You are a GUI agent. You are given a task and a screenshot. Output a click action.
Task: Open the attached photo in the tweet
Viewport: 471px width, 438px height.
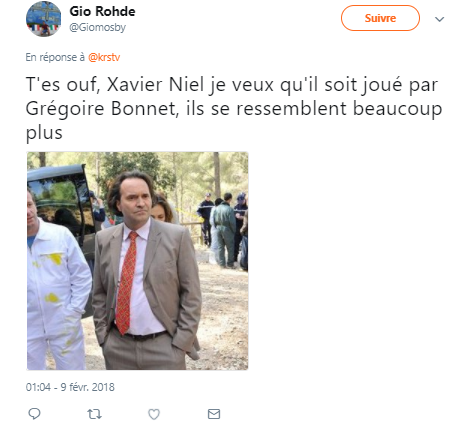pyautogui.click(x=137, y=261)
